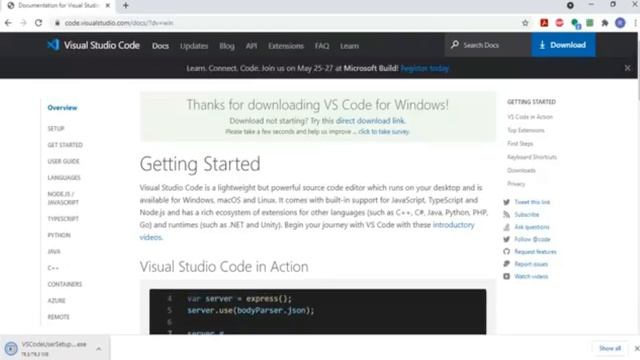The height and width of the screenshot is (360, 640).
Task: Jump to First Steps section
Action: [520, 144]
